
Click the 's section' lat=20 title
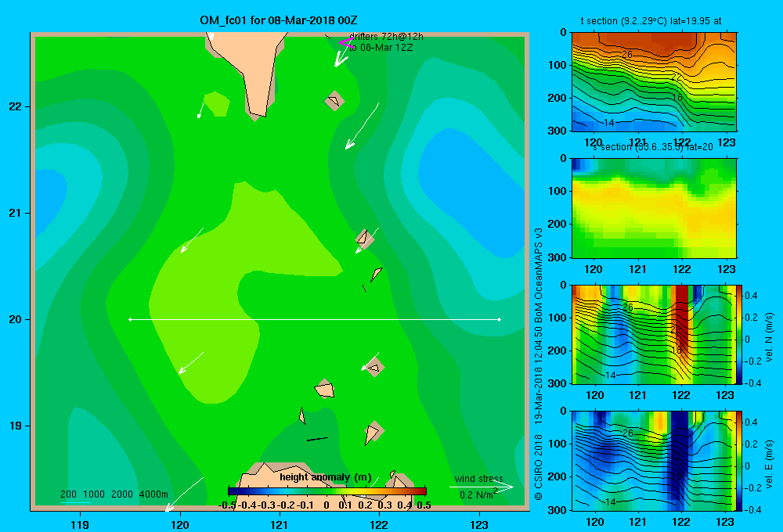point(652,147)
